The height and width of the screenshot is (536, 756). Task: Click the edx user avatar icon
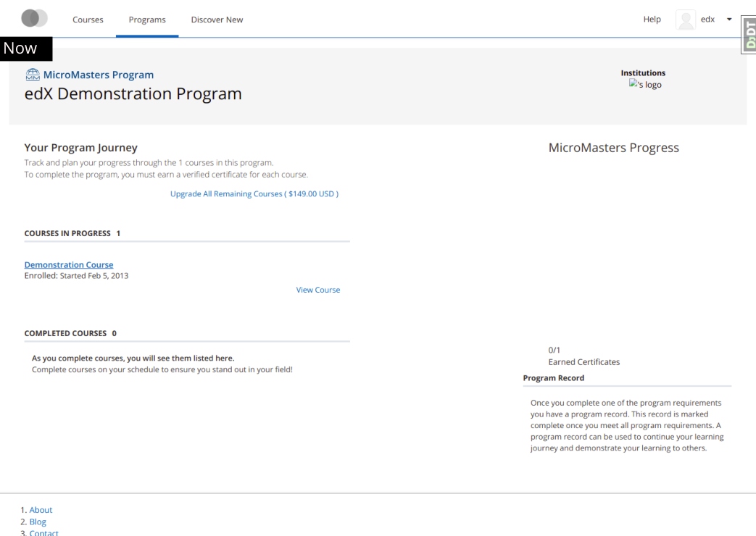click(686, 20)
